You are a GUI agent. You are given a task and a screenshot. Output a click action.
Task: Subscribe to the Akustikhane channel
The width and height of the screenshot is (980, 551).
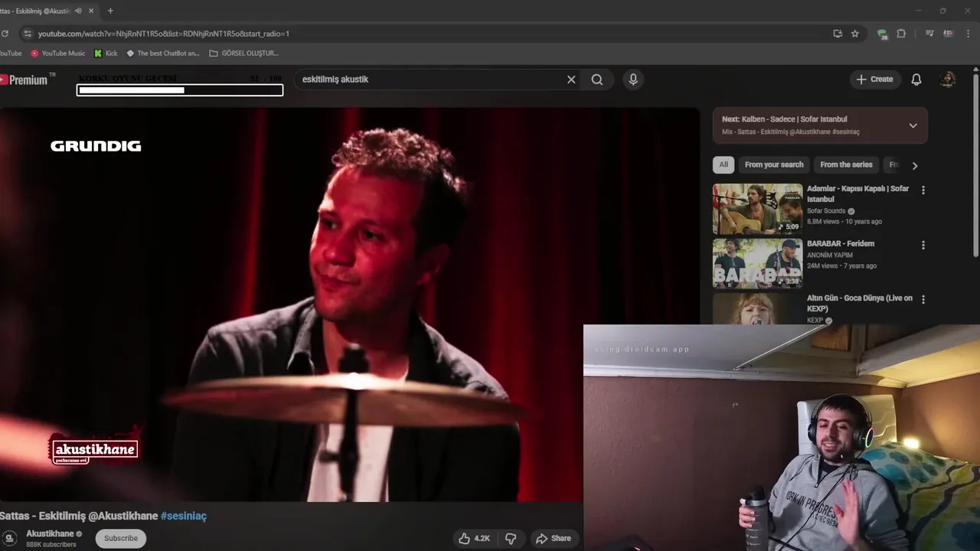click(121, 538)
